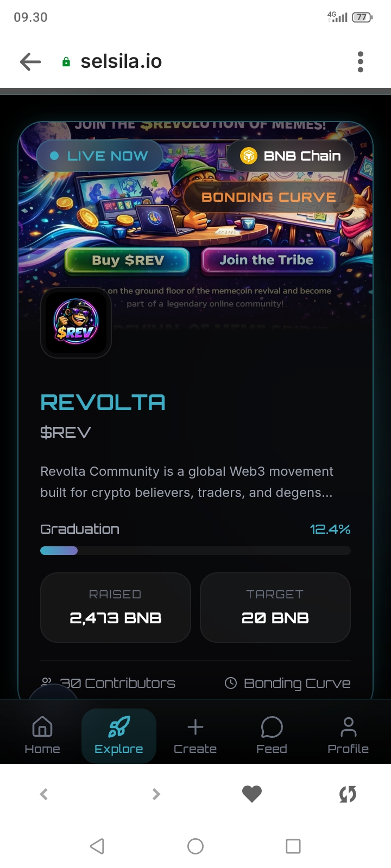Click the $REV token logo thumbnail

[x=76, y=323]
